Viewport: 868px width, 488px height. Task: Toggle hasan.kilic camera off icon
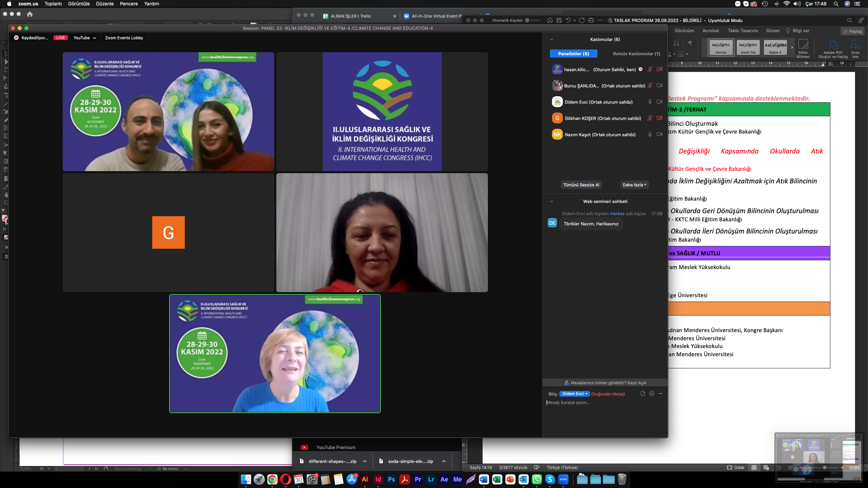pyautogui.click(x=659, y=69)
